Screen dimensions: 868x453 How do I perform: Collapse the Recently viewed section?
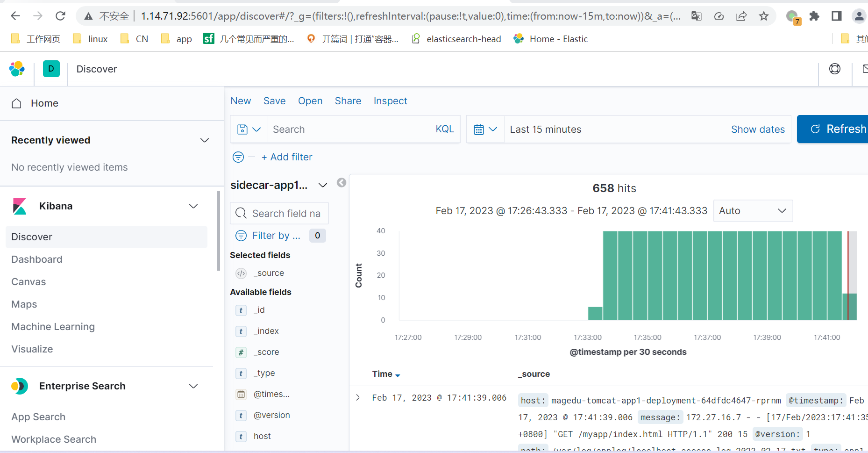[x=205, y=140]
